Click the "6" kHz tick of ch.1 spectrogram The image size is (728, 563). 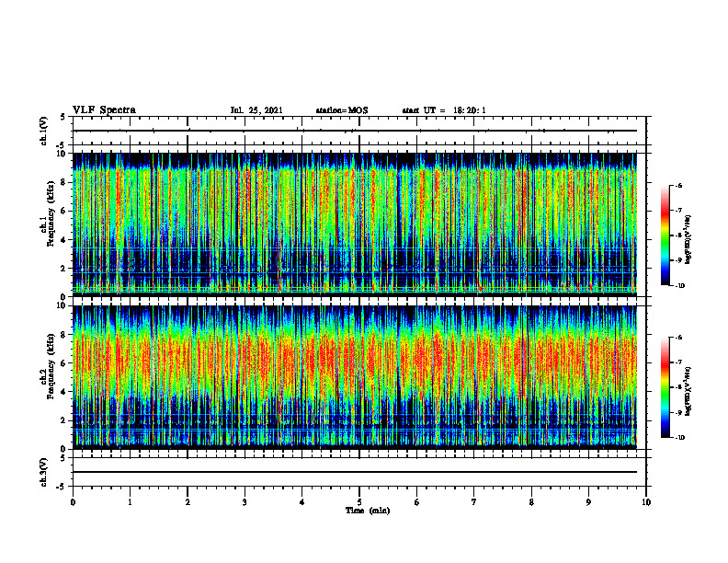(64, 212)
